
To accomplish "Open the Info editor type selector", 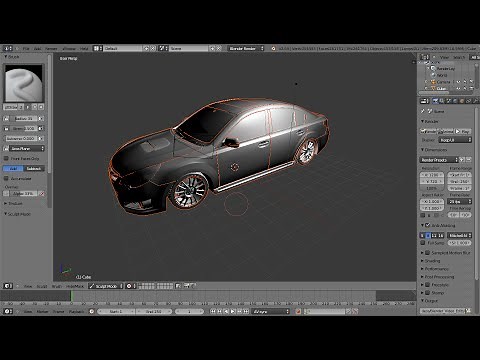I will click(x=8, y=49).
